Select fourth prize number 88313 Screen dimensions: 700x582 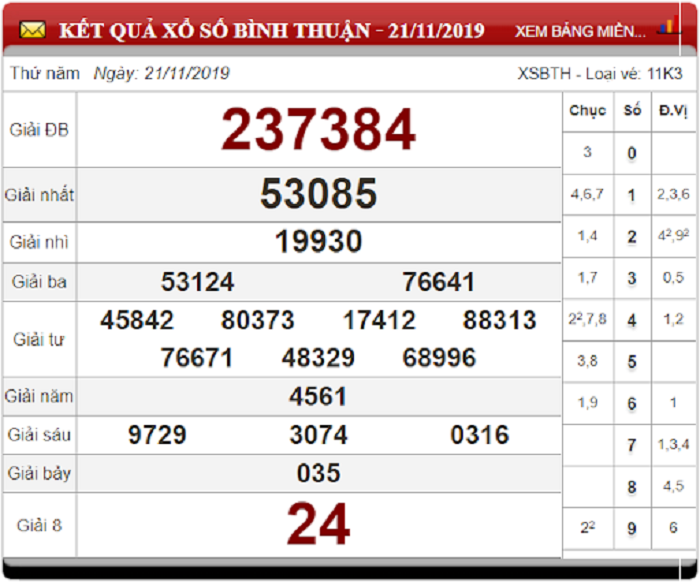[500, 320]
